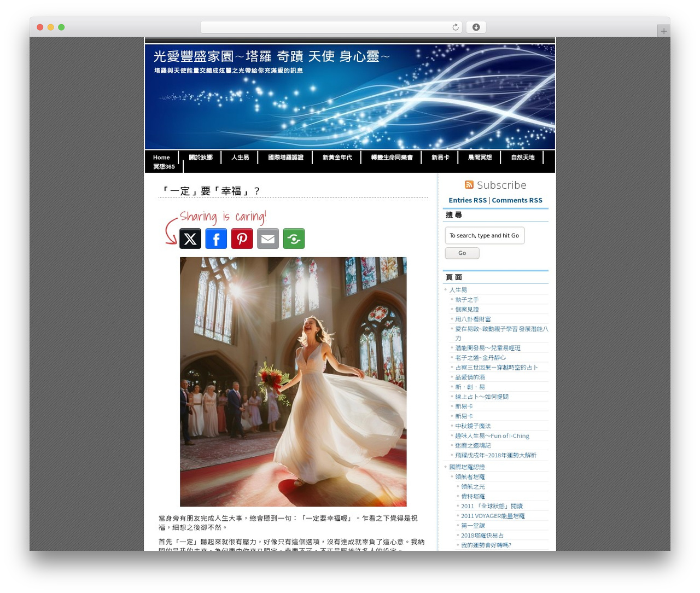
Task: Open the 2011 VOYAGER能量塔羅 page
Action: [493, 516]
